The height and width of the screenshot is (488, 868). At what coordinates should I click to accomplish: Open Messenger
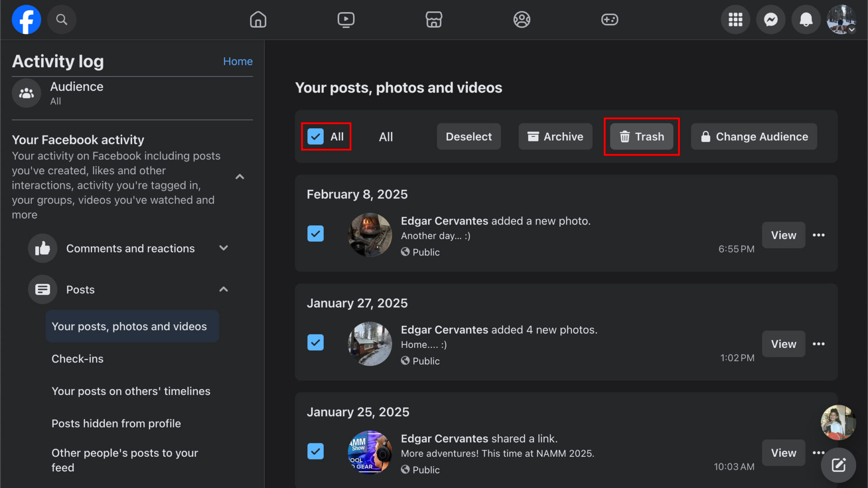coord(771,19)
